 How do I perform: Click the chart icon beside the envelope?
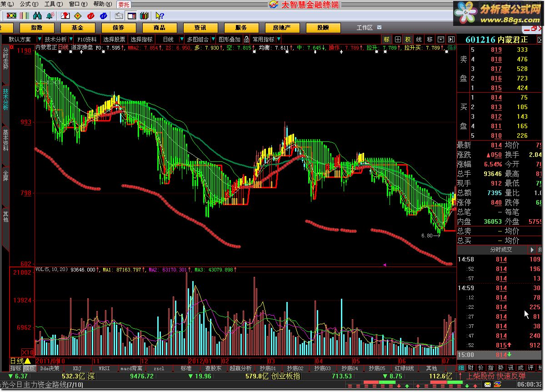tap(497, 385)
